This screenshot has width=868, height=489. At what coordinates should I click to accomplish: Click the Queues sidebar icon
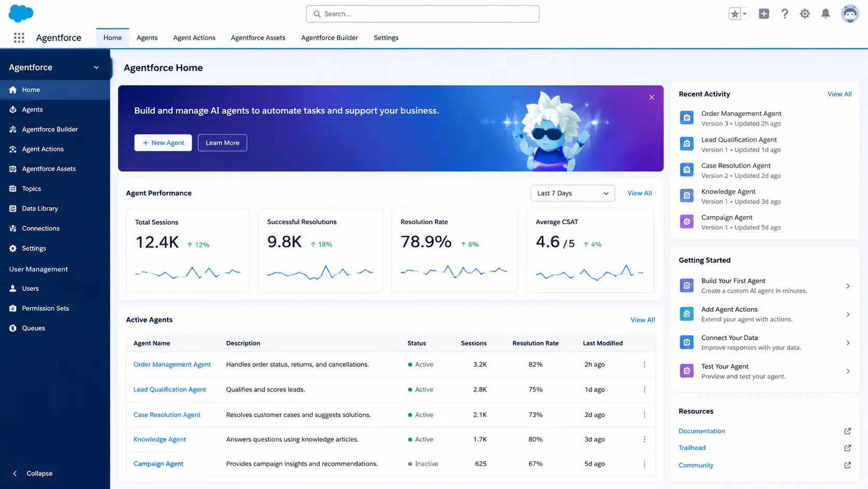tap(13, 328)
